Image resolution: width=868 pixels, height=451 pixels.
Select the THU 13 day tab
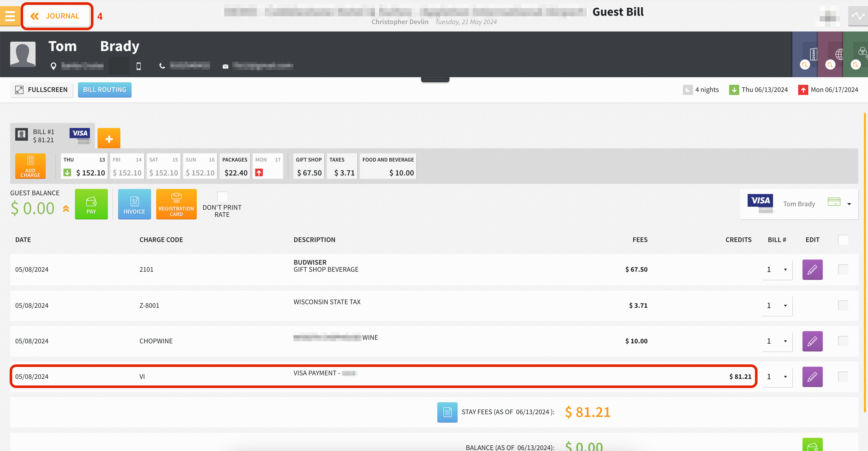[x=84, y=166]
